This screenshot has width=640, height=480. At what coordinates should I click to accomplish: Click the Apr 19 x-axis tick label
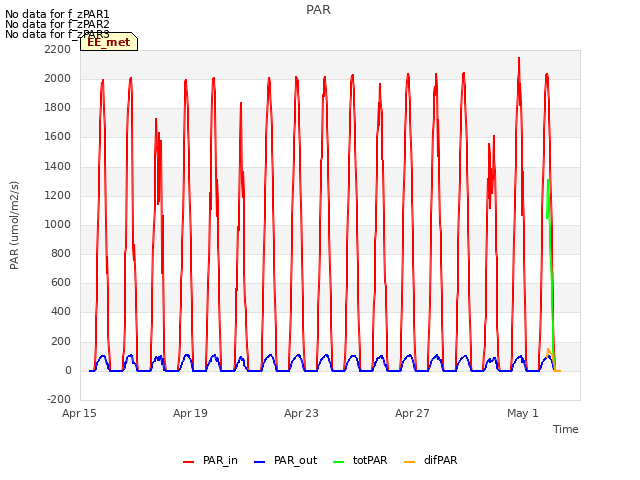point(190,413)
